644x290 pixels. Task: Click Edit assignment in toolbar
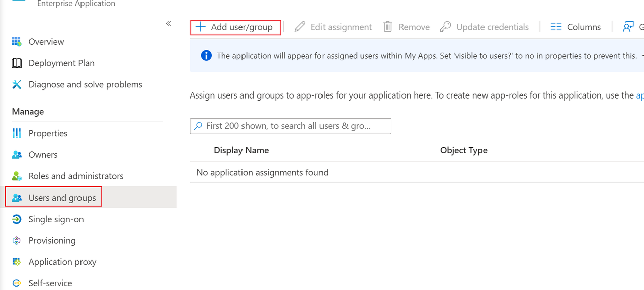point(334,27)
